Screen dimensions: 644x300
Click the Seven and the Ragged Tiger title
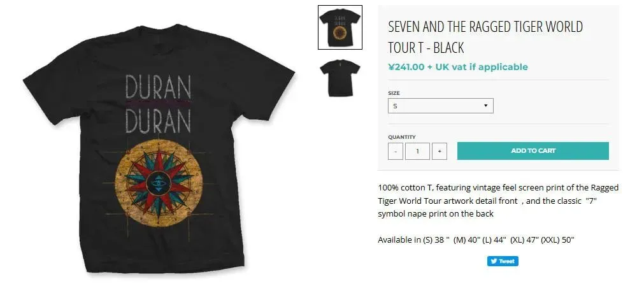(485, 37)
